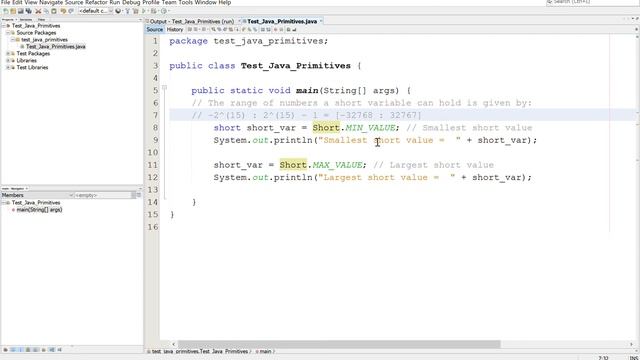Collapse Test_Java_Primitives class in Navigator
The width and height of the screenshot is (640, 360).
(x=4, y=203)
